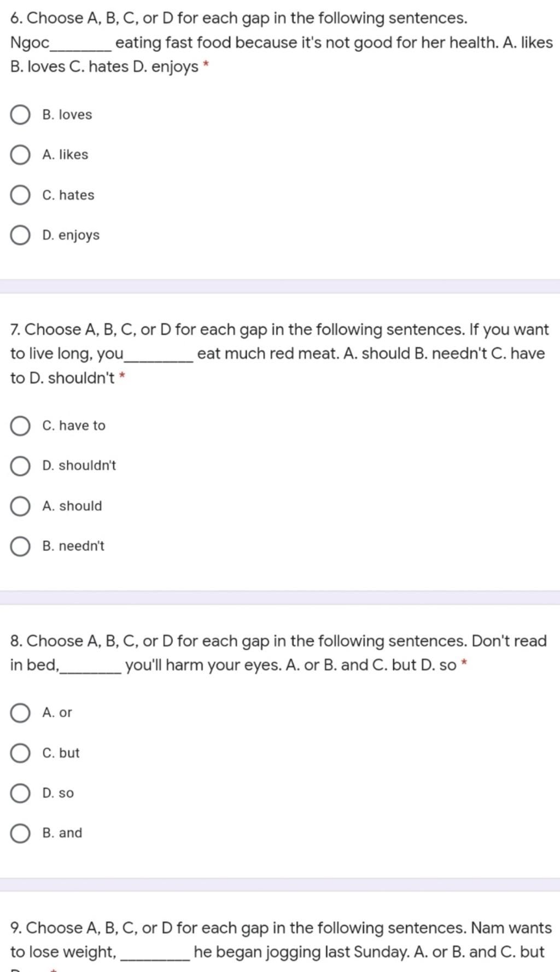This screenshot has height=972, width=560.
Task: Select 'C. hates' radio button
Action: point(20,195)
